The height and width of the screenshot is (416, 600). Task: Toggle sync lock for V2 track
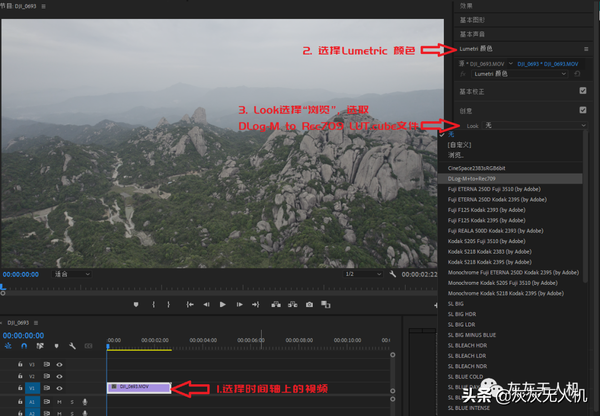pyautogui.click(x=47, y=376)
